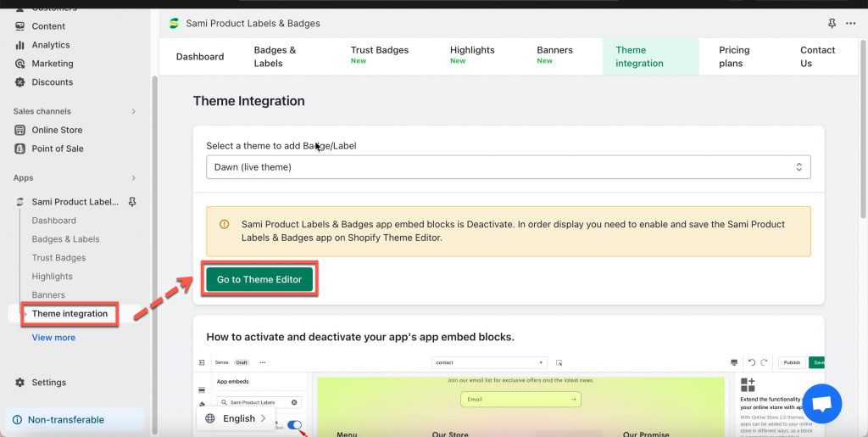
Task: Select Highlights in the sidebar
Action: pyautogui.click(x=52, y=277)
